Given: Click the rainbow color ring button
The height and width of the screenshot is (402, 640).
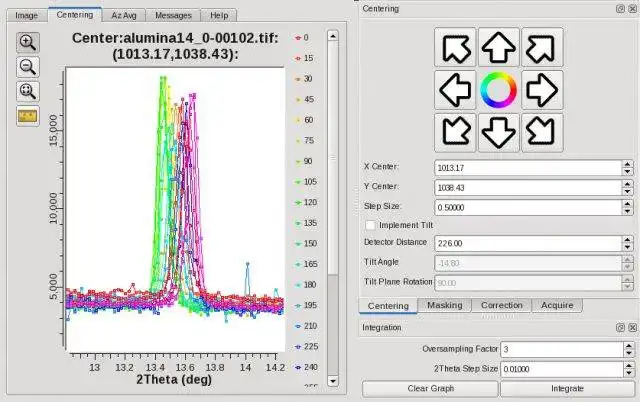Looking at the screenshot, I should (x=498, y=90).
